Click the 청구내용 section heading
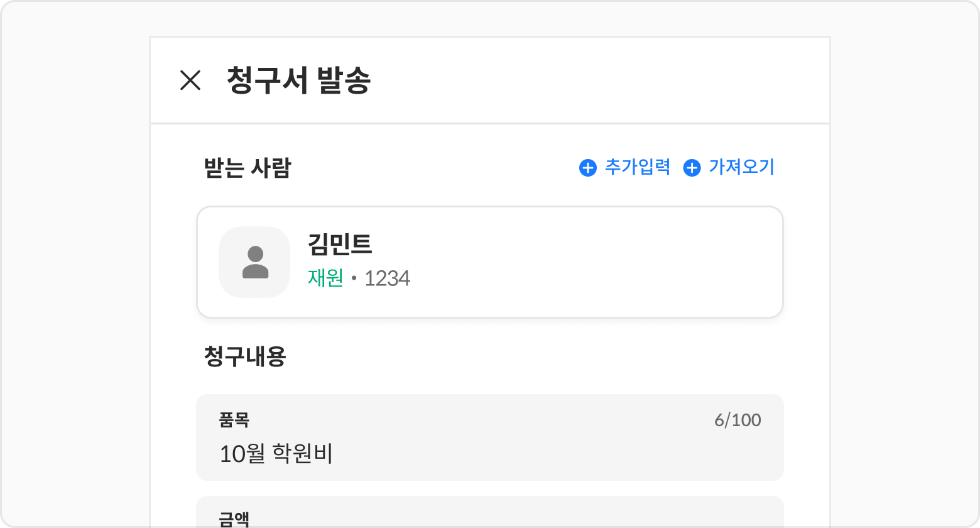This screenshot has width=980, height=528. point(245,356)
